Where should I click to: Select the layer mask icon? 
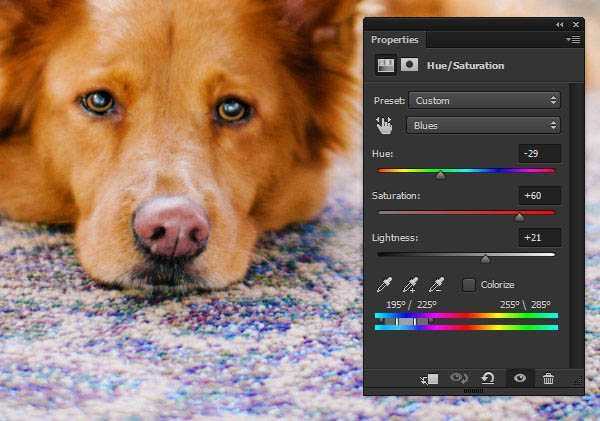[409, 65]
